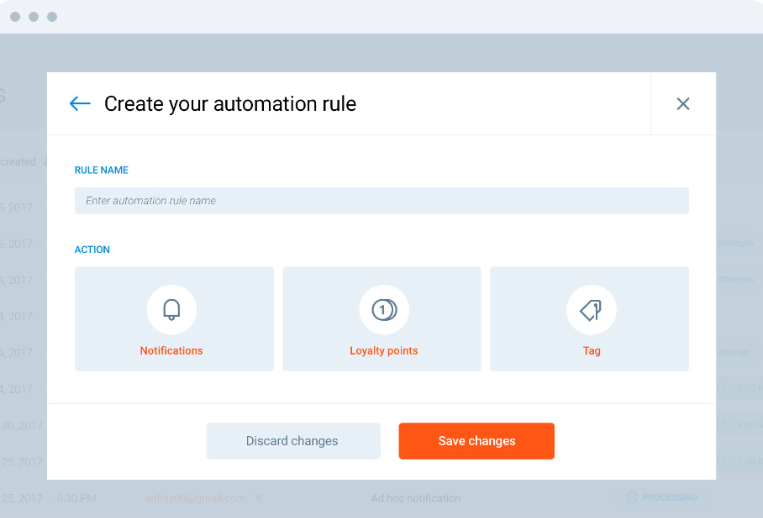Click the Save changes button
The height and width of the screenshot is (518, 763).
click(x=476, y=441)
